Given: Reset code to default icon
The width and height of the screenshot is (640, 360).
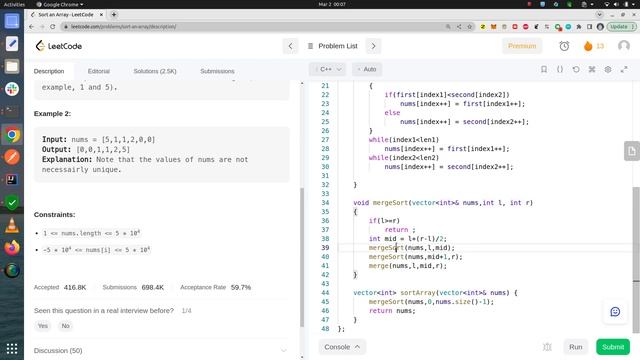Looking at the screenshot, I should (576, 69).
